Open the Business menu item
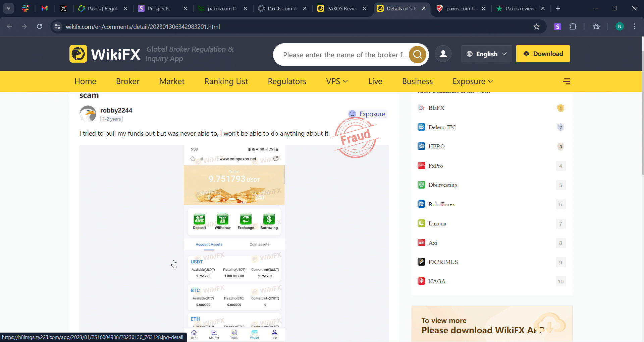 tap(417, 81)
